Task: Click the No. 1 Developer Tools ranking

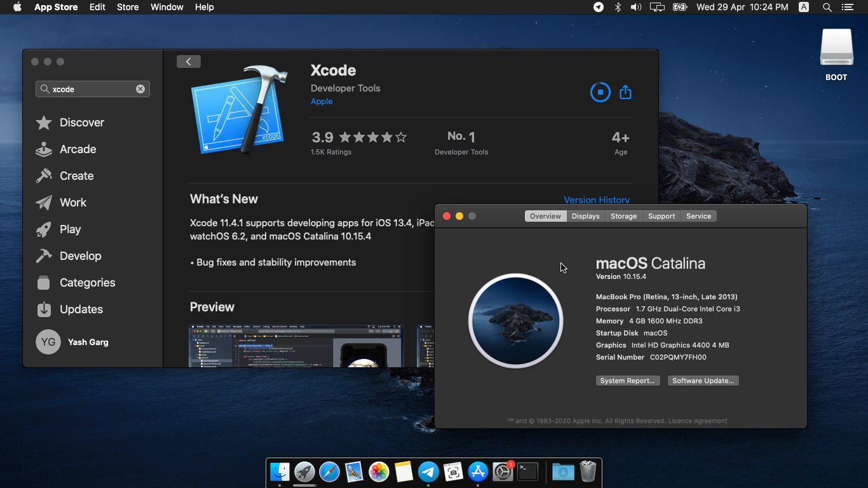Action: [x=461, y=142]
